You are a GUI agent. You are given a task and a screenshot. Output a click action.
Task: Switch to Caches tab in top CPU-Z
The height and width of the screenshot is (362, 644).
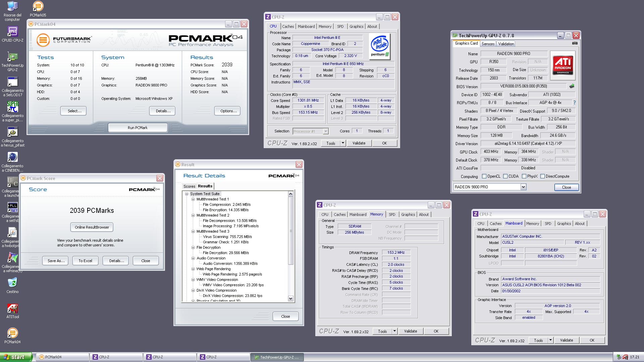point(288,26)
